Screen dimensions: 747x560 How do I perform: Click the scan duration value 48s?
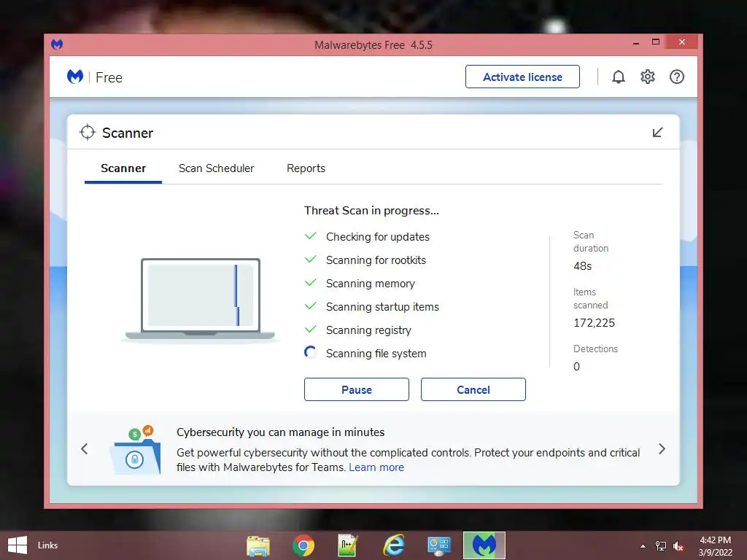[x=583, y=266]
